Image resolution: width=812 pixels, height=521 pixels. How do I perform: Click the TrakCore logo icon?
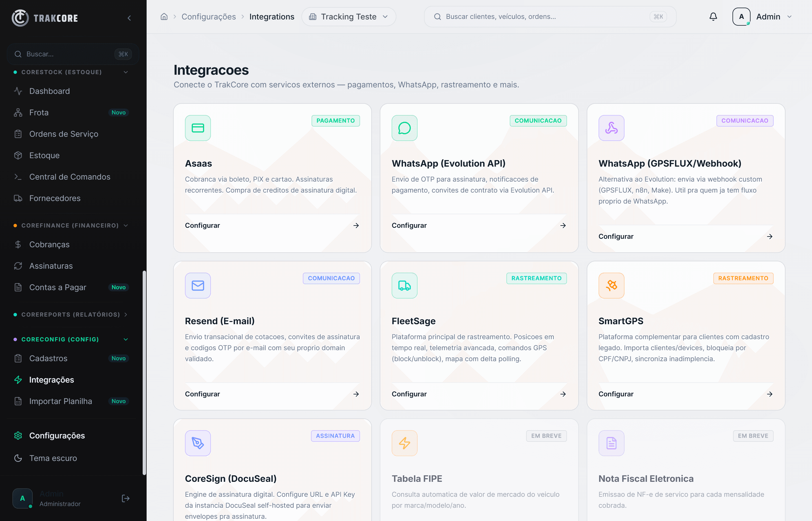20,17
